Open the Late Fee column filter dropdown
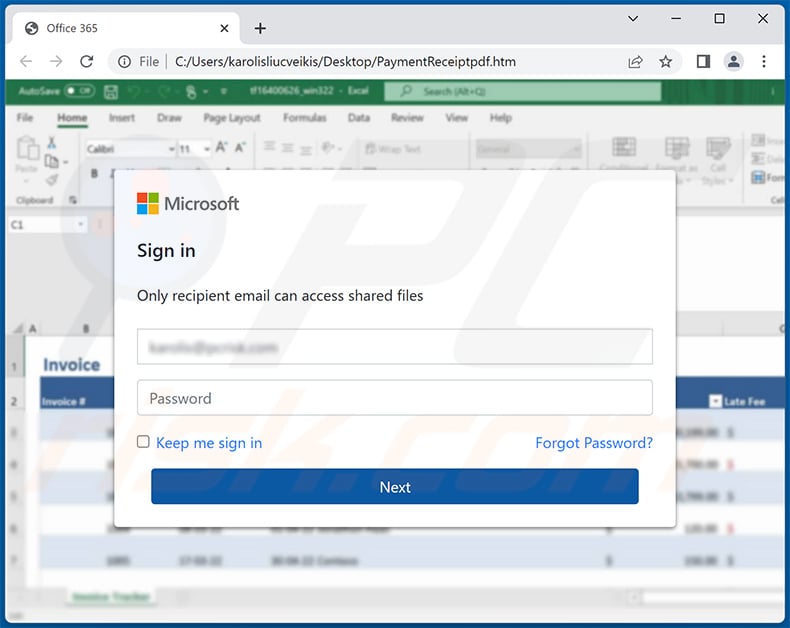The image size is (790, 628). point(715,401)
